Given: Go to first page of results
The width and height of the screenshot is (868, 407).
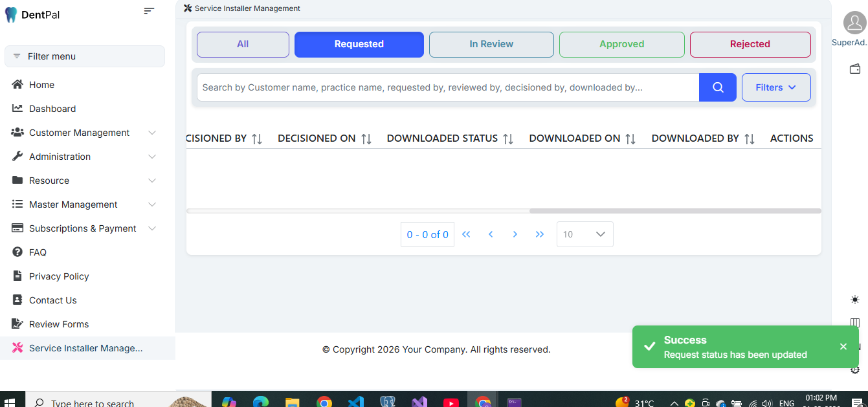Looking at the screenshot, I should click(466, 234).
